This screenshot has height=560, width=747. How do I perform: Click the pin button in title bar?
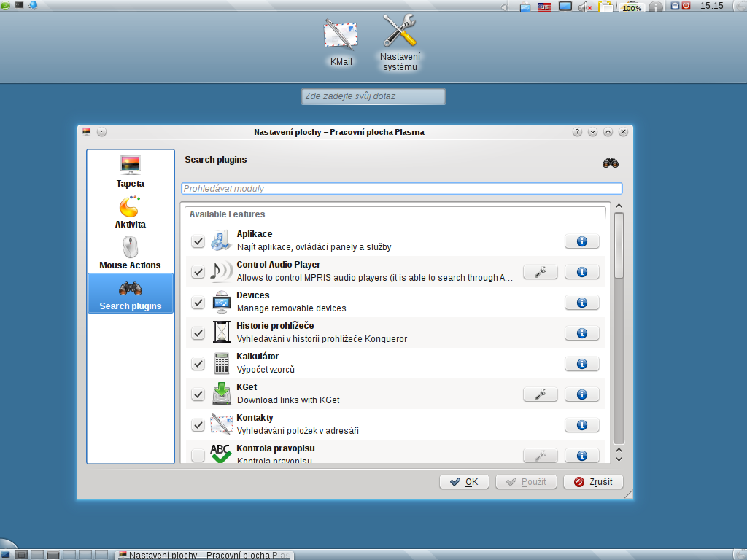[101, 132]
